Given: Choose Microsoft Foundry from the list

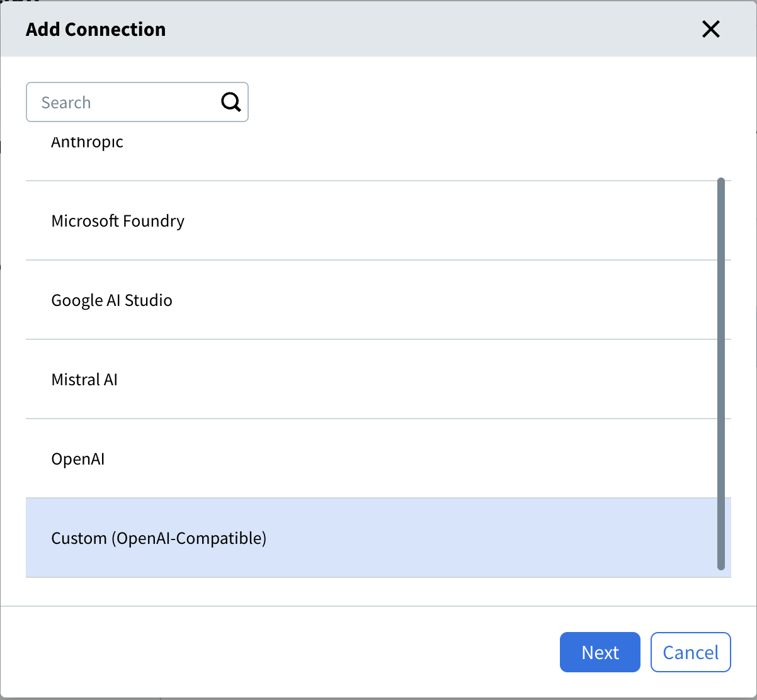Looking at the screenshot, I should pyautogui.click(x=378, y=221).
